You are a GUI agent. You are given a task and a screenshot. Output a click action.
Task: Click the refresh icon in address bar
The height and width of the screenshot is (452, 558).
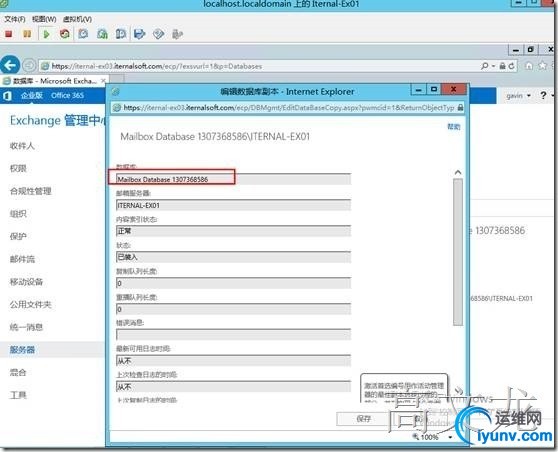pyautogui.click(x=511, y=66)
